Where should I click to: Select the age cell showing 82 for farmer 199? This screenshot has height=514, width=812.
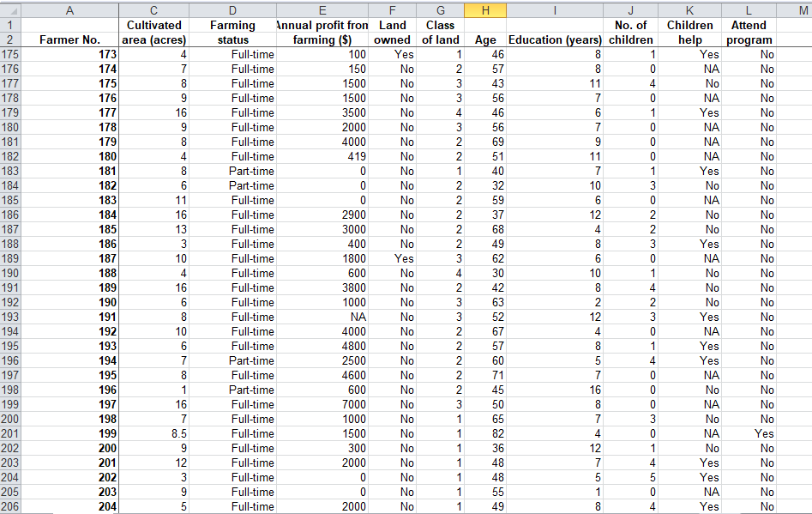pyautogui.click(x=485, y=433)
